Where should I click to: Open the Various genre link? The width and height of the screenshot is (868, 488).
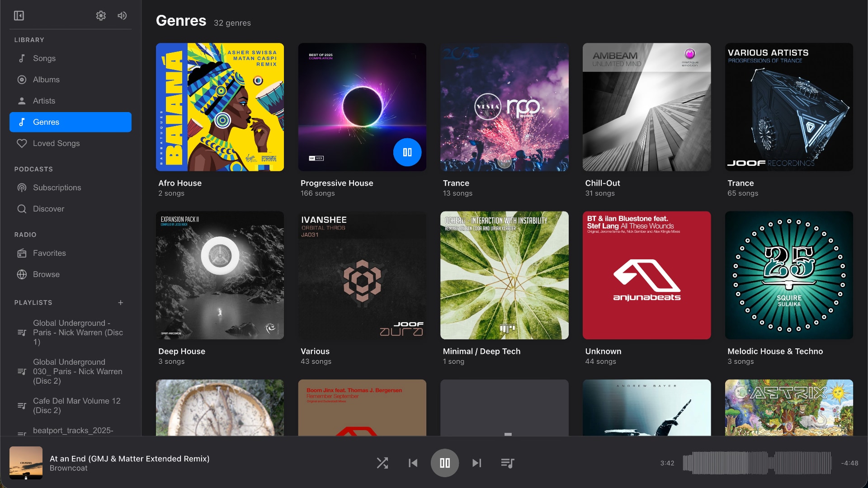[x=315, y=351]
